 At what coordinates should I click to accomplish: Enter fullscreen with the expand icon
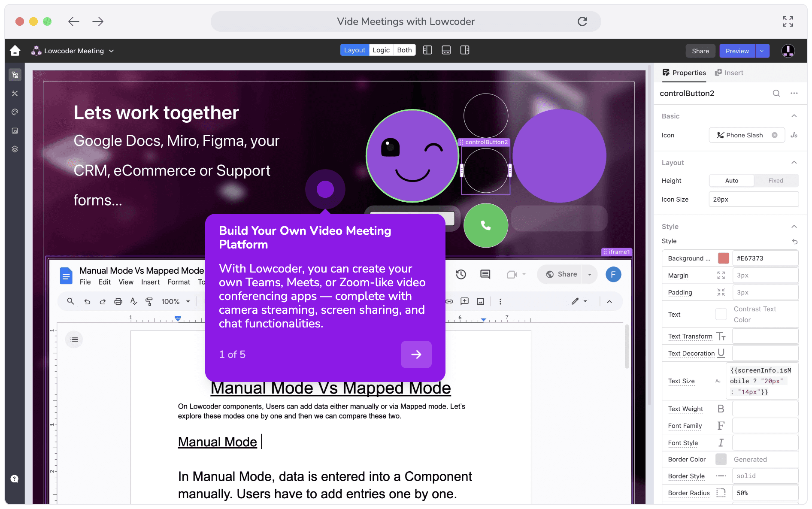pos(788,21)
